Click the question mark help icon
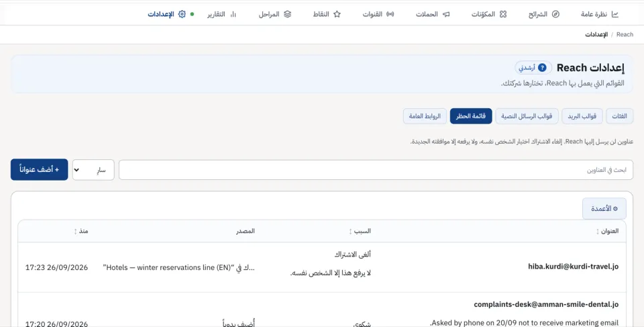Viewport: 644px width, 327px height. point(542,67)
